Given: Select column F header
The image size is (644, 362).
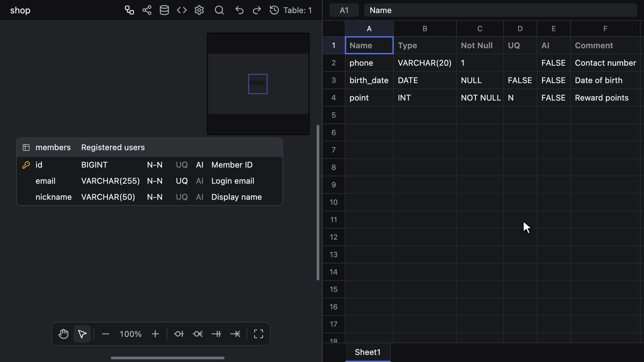Looking at the screenshot, I should coord(605,28).
